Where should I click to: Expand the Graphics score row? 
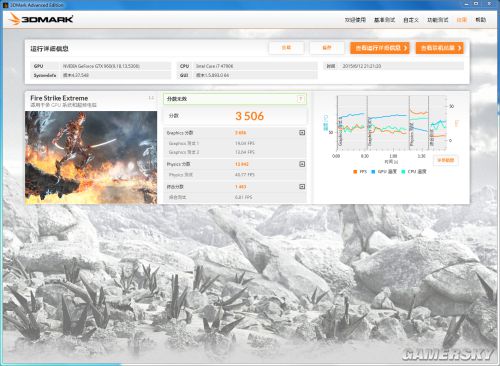pyautogui.click(x=302, y=133)
